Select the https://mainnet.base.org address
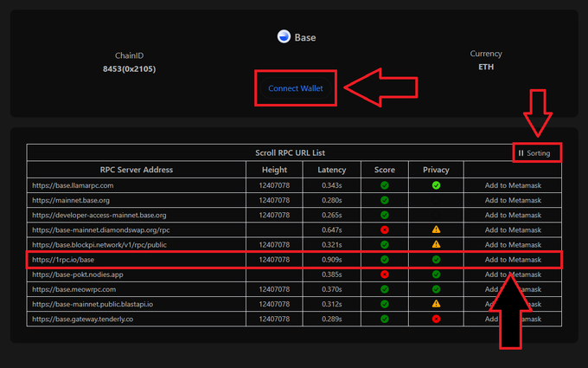Screen dimensions: 588x368 coord(71,200)
